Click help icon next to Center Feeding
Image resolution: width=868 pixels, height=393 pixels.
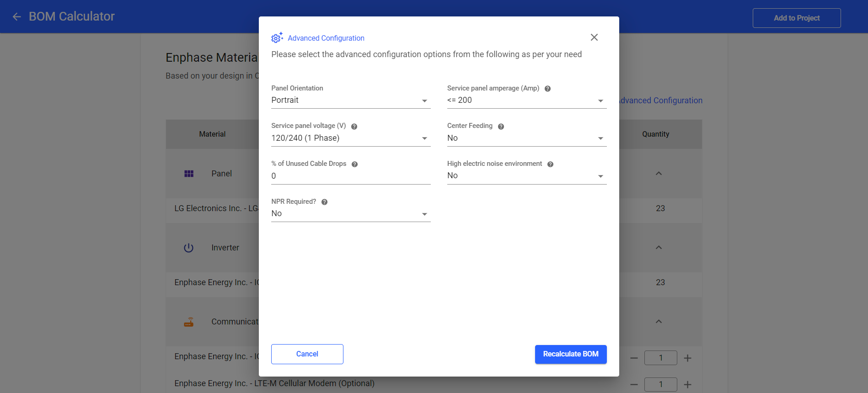tap(501, 127)
